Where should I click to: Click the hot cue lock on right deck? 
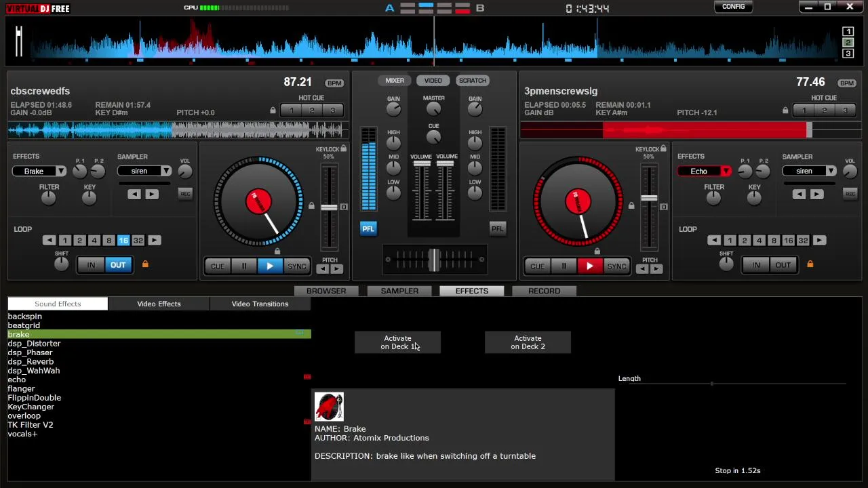click(x=785, y=110)
